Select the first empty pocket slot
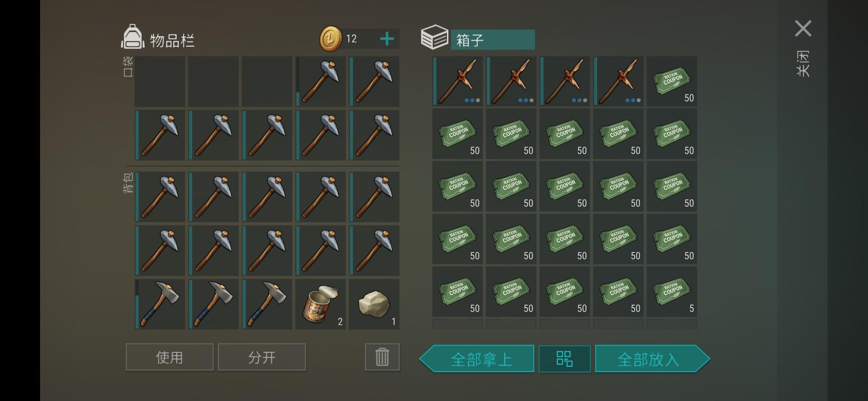Screen dimensions: 868x401 160,81
